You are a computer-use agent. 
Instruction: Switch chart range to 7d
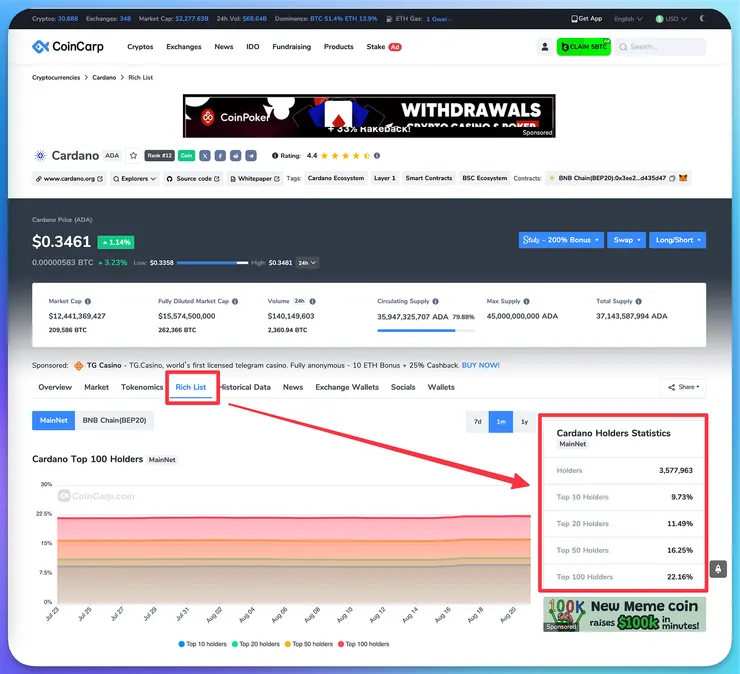(x=478, y=421)
